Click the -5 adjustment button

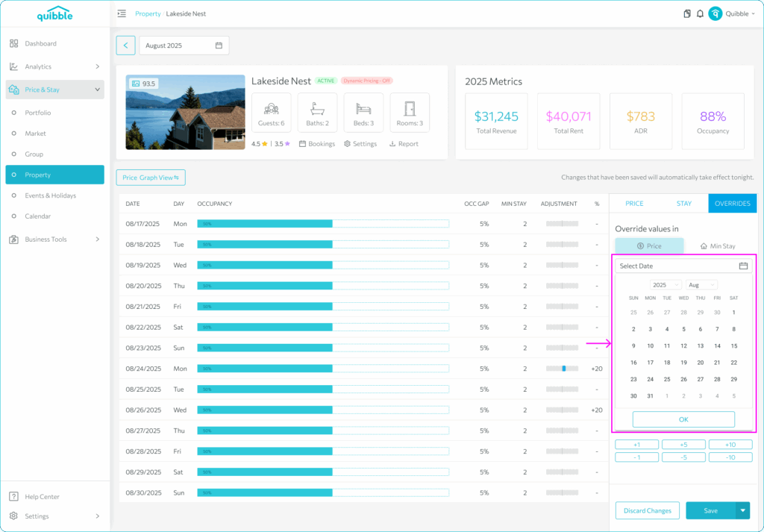(x=683, y=457)
